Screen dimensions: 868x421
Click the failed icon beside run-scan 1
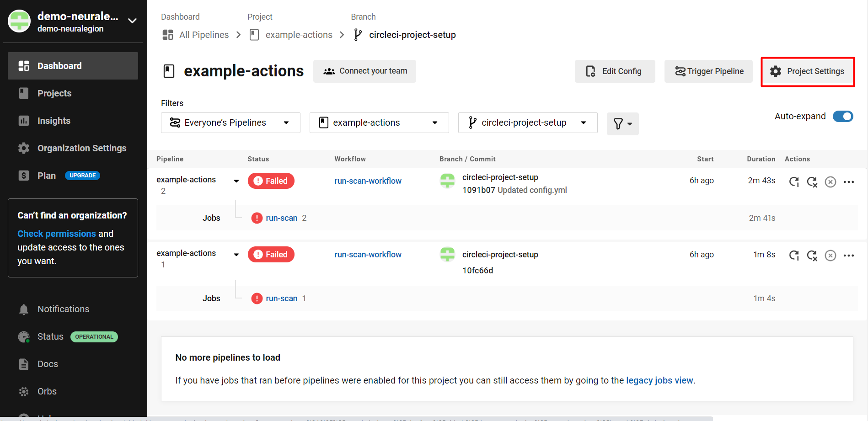[x=257, y=298]
